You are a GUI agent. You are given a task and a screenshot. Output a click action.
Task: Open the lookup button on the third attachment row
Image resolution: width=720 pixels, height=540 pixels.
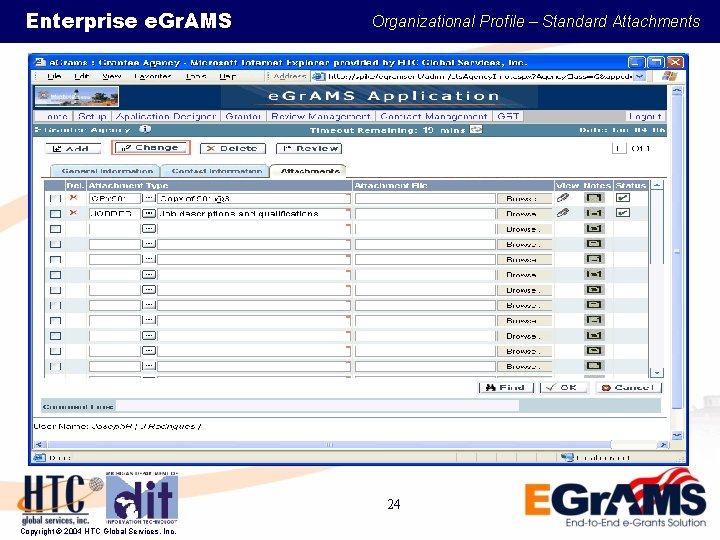[x=149, y=228]
